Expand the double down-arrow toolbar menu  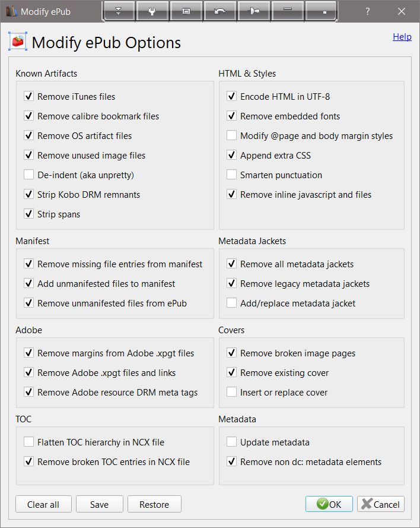[x=119, y=11]
